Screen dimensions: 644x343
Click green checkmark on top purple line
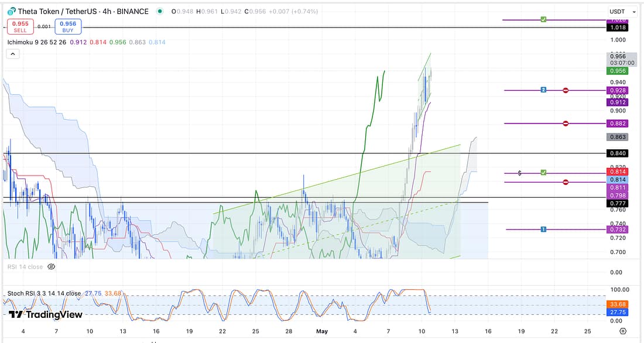tap(543, 20)
